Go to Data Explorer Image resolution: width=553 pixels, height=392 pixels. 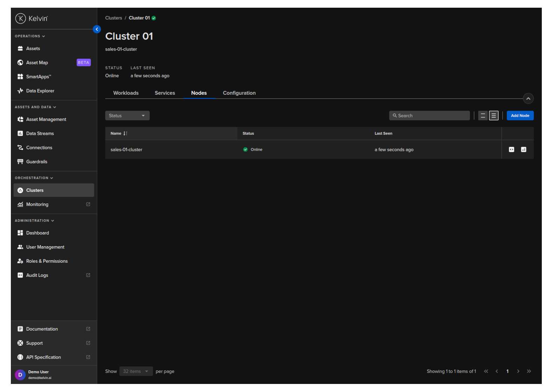(x=40, y=91)
